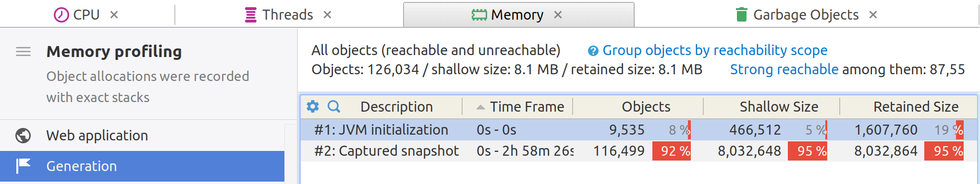Click the Threads tab stacked-lines icon
Image resolution: width=980 pixels, height=184 pixels.
(x=251, y=15)
